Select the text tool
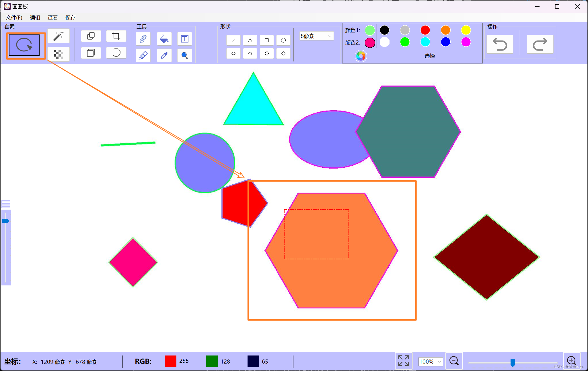 point(184,39)
